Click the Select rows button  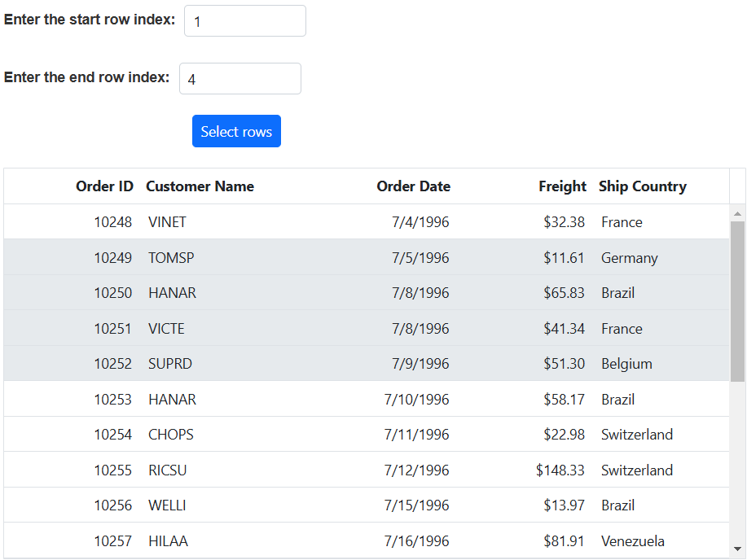236,131
